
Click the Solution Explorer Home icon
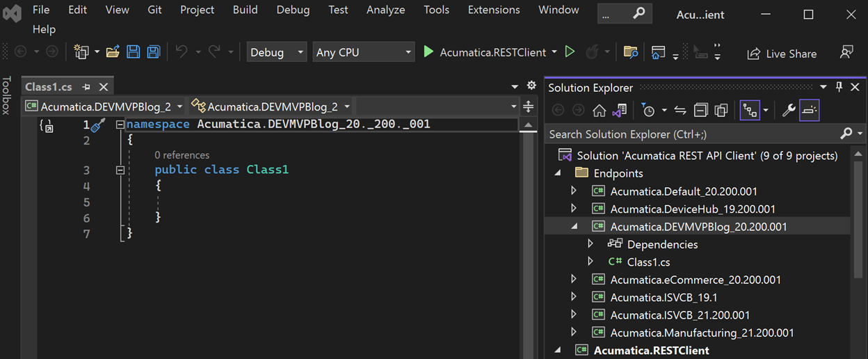pos(599,110)
